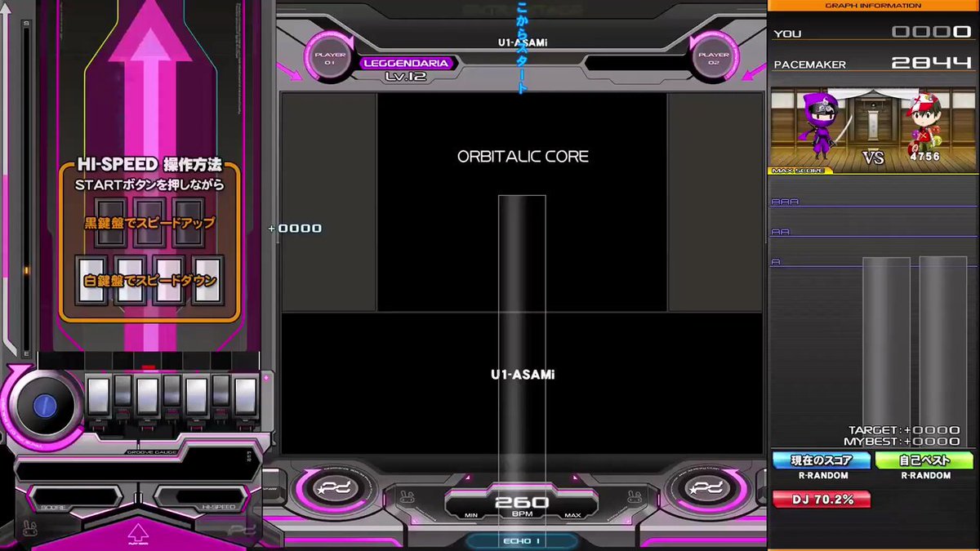Click the AAA rank line label
This screenshot has width=980, height=551.
pos(785,202)
